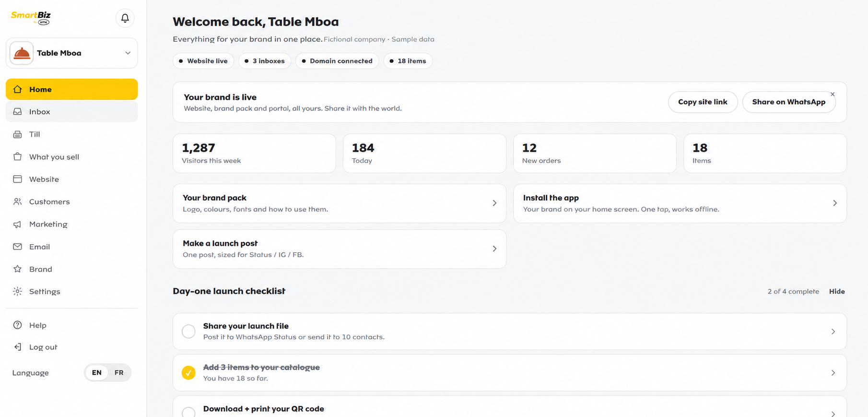Uncheck the Add 3 items checkmark

(188, 373)
